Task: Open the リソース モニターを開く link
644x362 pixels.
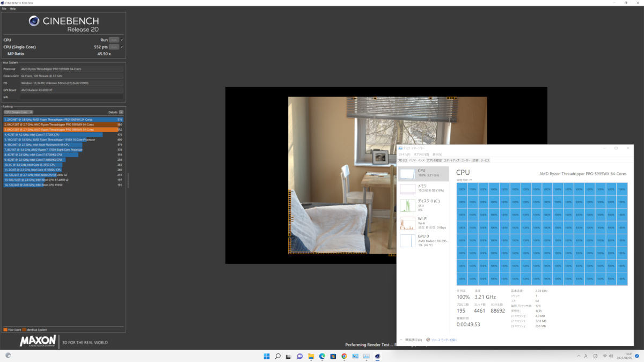Action: (443, 339)
